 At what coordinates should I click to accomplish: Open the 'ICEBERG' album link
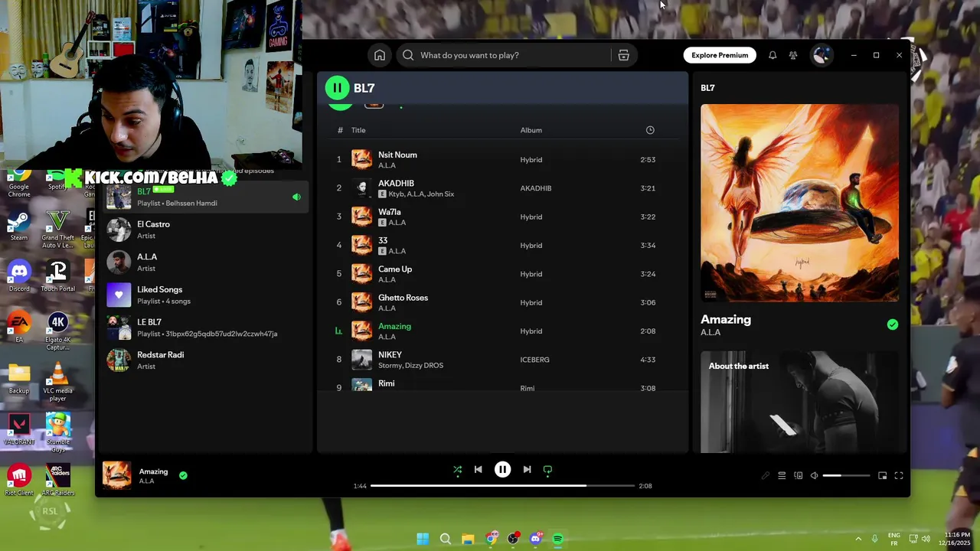point(534,360)
